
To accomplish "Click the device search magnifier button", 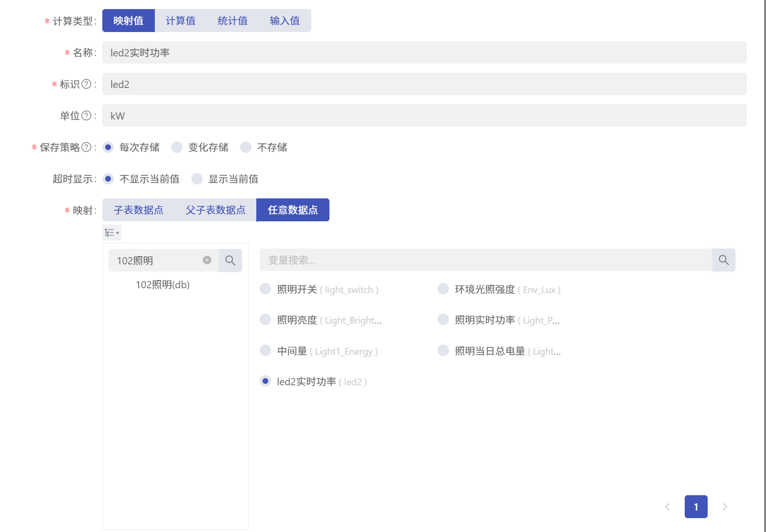I will tap(230, 261).
